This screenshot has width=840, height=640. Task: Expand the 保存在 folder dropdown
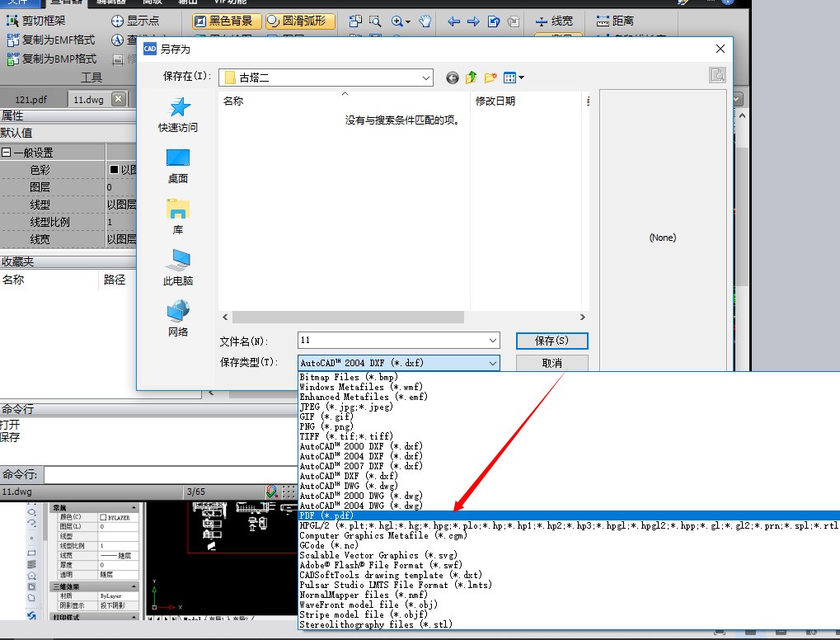(x=425, y=78)
